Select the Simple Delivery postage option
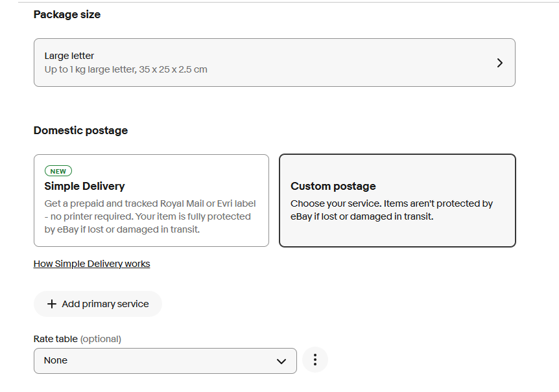This screenshot has width=559, height=392. click(x=151, y=200)
